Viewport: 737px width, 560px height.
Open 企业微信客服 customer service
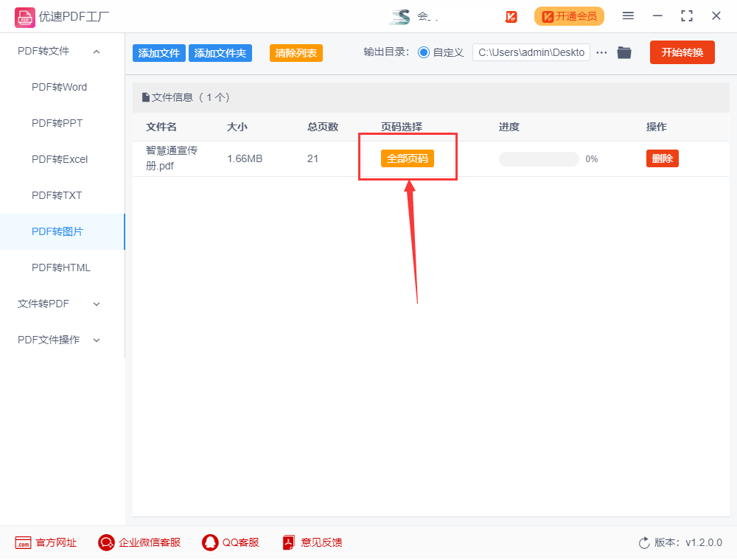[105, 542]
